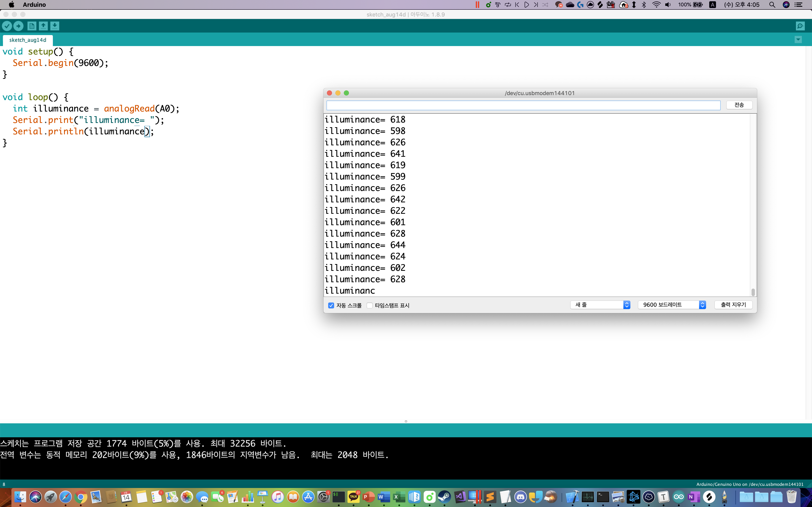Click the Upload arrow icon
Image resolution: width=812 pixels, height=507 pixels.
tap(18, 26)
